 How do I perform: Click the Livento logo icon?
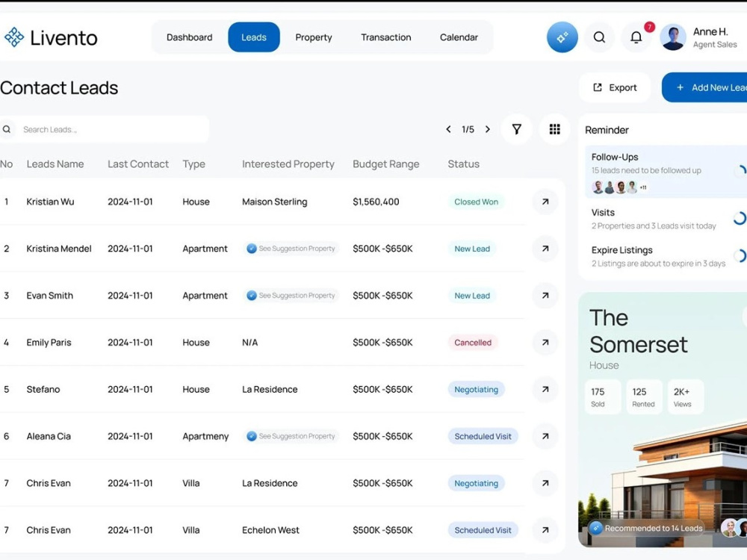13,37
